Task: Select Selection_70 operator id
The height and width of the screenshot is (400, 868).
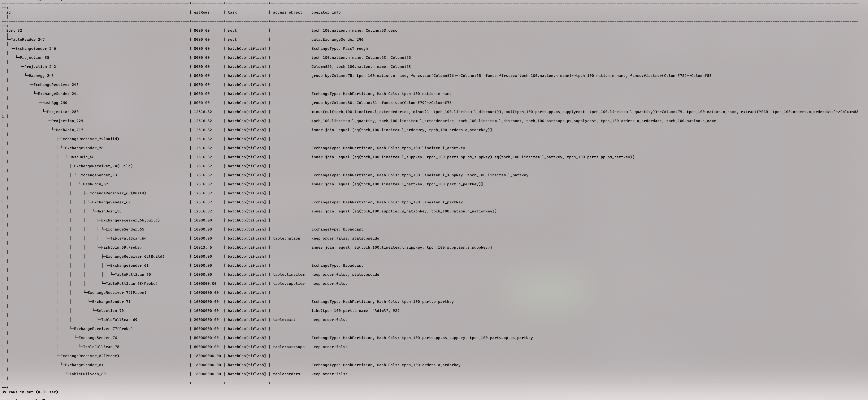Action: (x=110, y=311)
